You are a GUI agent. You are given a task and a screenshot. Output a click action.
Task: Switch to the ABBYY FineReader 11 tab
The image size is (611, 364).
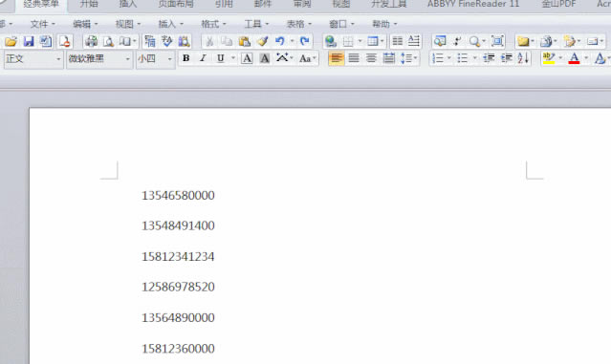point(473,4)
